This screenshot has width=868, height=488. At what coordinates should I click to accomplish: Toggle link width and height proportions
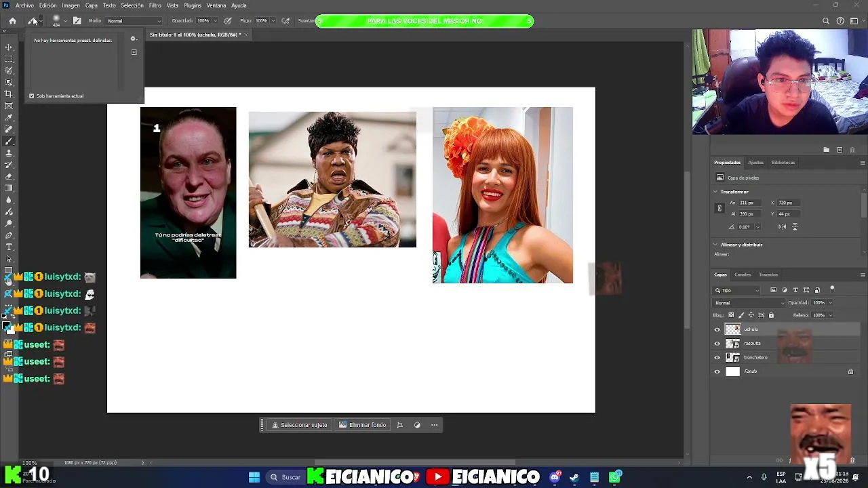click(719, 208)
